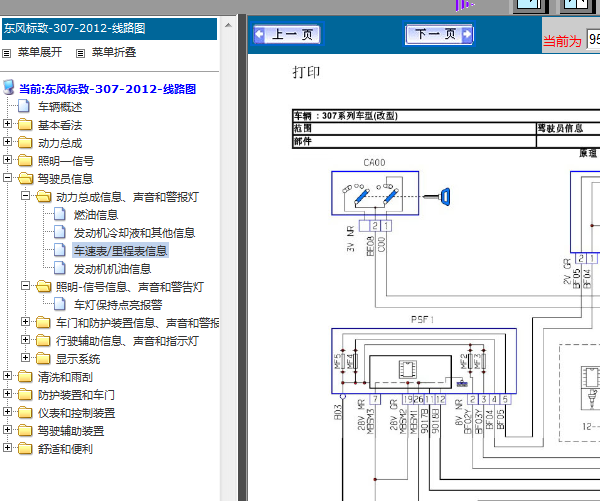This screenshot has width=600, height=501.
Task: Click the document icon next to 燃油信息
Action: 60,214
